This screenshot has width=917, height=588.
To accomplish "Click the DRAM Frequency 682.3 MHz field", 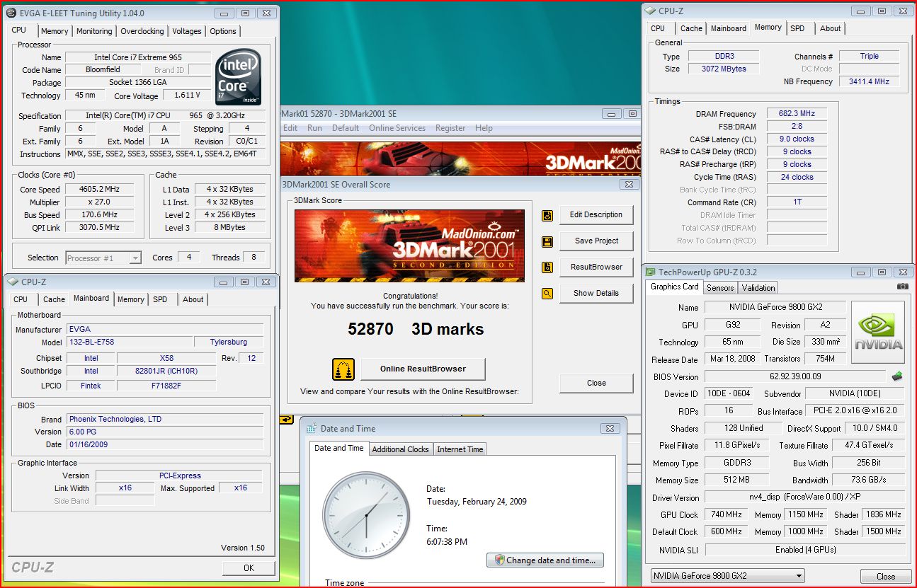I will [x=797, y=113].
